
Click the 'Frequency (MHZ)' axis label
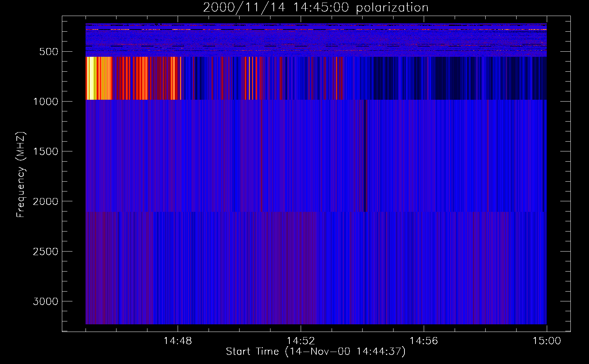coord(21,175)
